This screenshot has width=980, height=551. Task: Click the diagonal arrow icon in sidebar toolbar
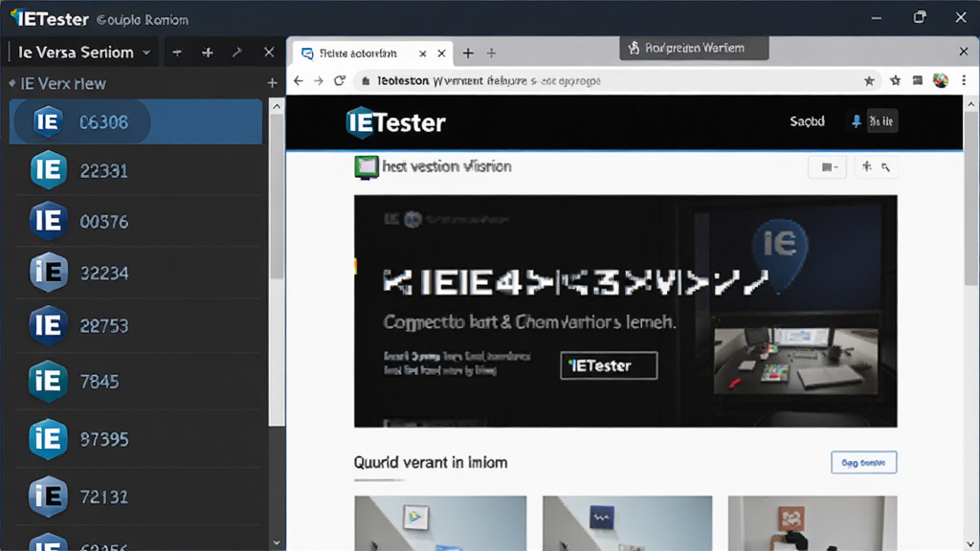237,54
